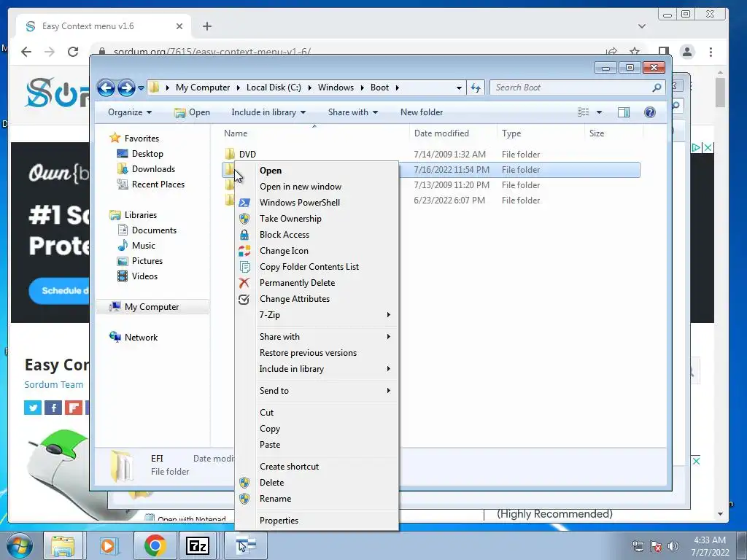Click New folder in toolbar
The width and height of the screenshot is (747, 560).
tap(422, 112)
